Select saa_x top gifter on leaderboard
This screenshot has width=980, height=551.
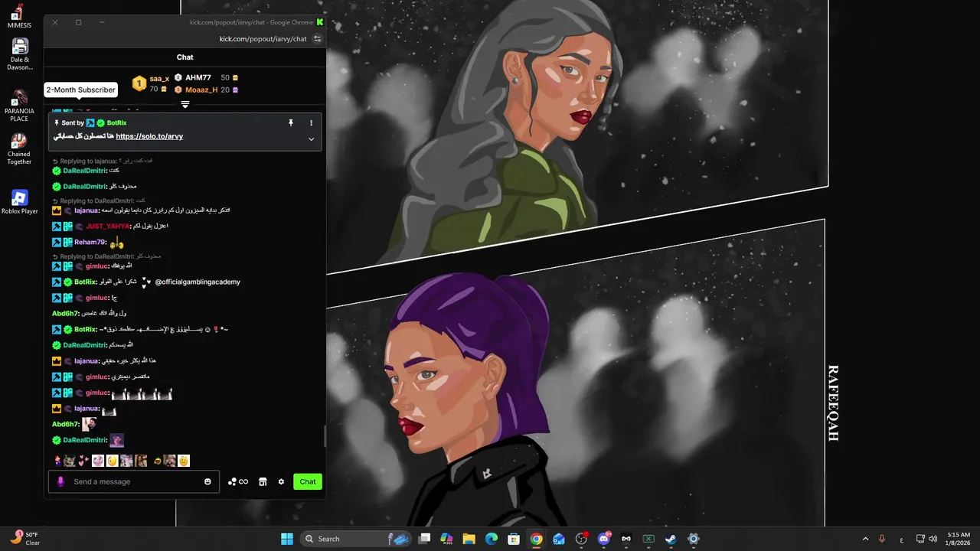[159, 78]
